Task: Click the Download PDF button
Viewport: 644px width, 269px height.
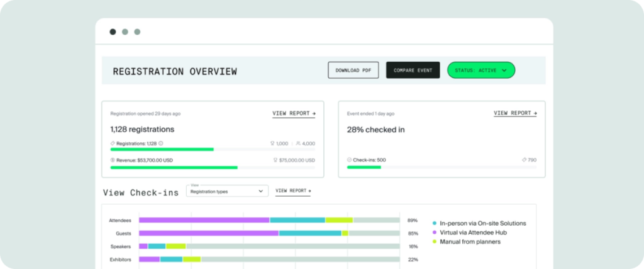Action: coord(353,71)
